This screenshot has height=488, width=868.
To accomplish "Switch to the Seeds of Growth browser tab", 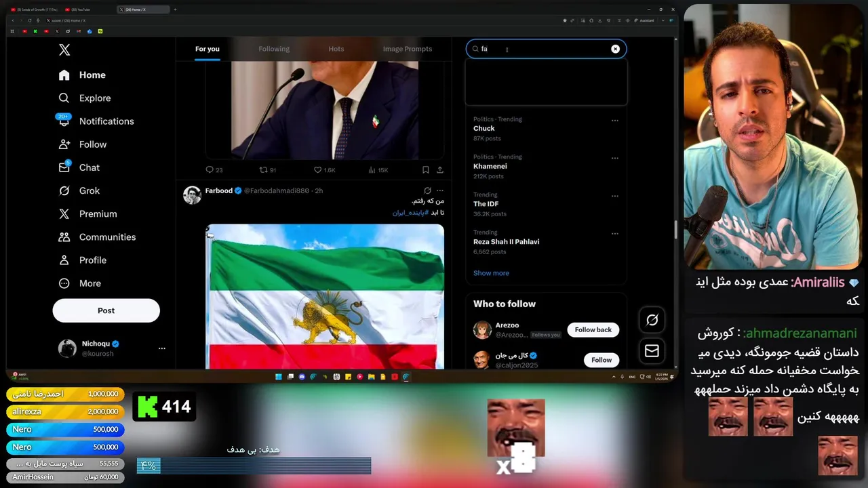I will (x=34, y=9).
